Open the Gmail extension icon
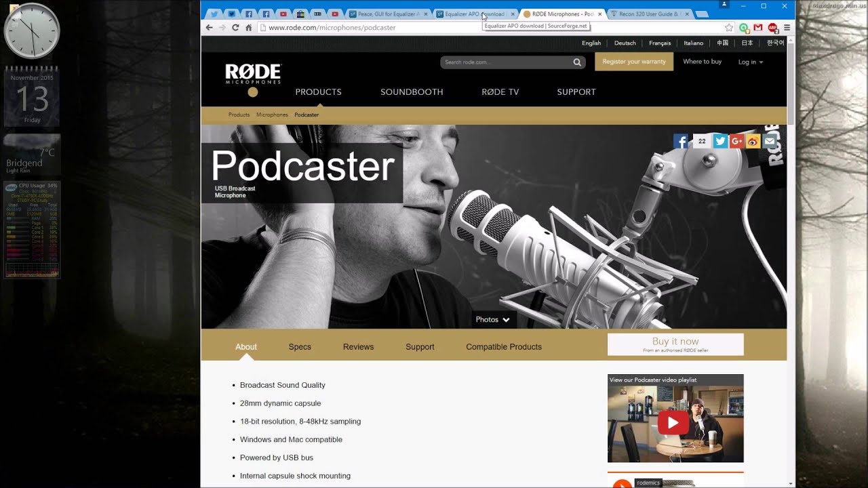Screen dimensions: 868x488 758,28
